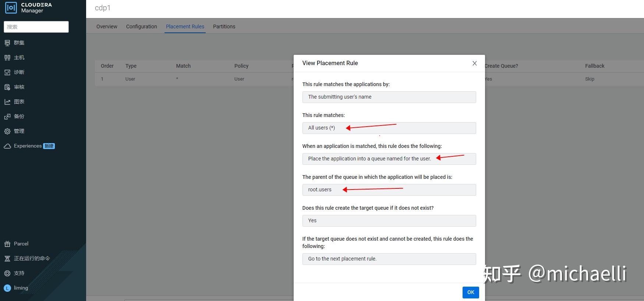The height and width of the screenshot is (301, 644).
Task: Switch to the Configuration tab
Action: tap(142, 26)
